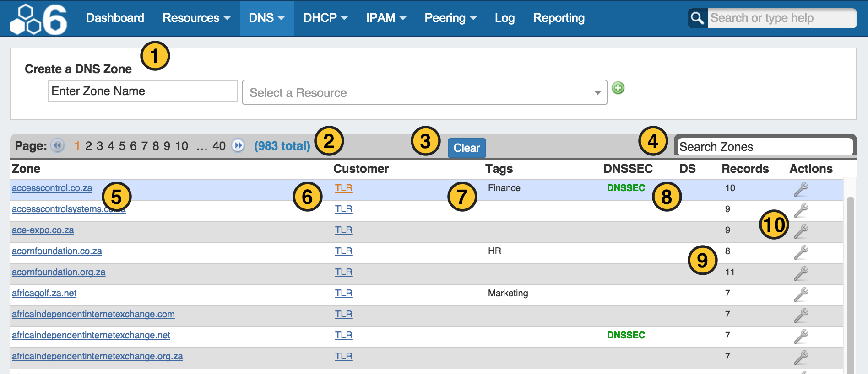
Task: Go to previous page with the back arrow
Action: coord(58,146)
